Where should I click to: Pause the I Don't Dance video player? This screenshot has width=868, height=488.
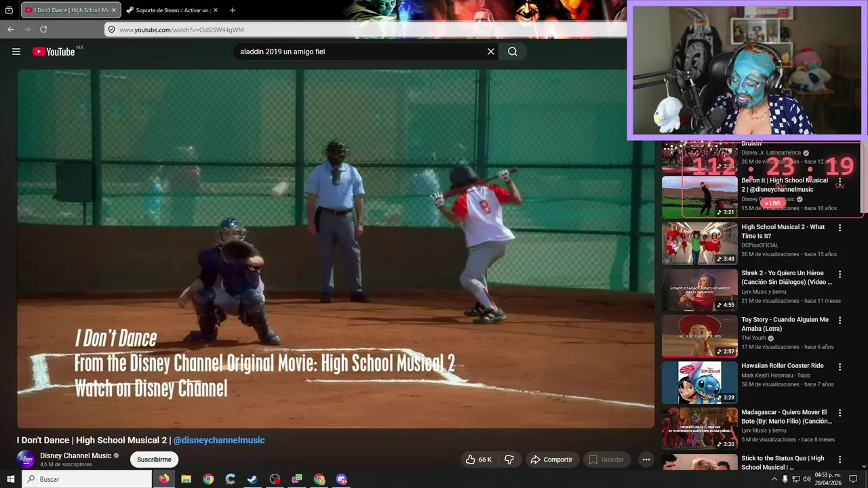[336, 249]
